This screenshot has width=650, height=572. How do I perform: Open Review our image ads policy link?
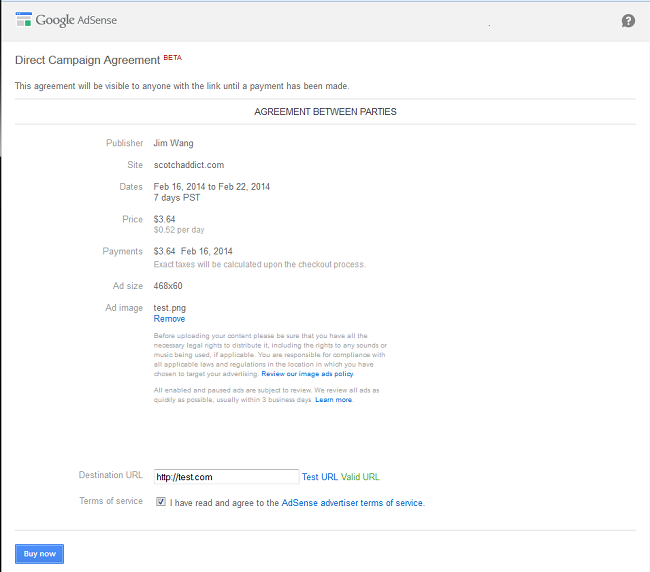coord(307,374)
